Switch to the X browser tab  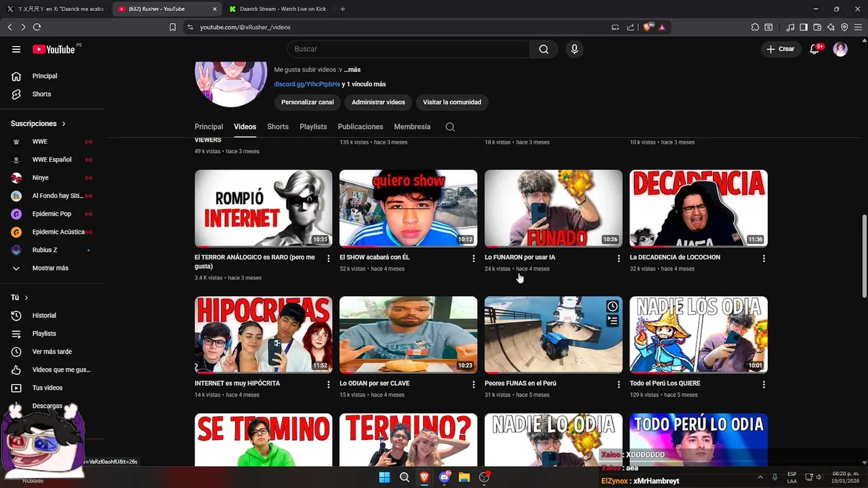pyautogui.click(x=56, y=9)
